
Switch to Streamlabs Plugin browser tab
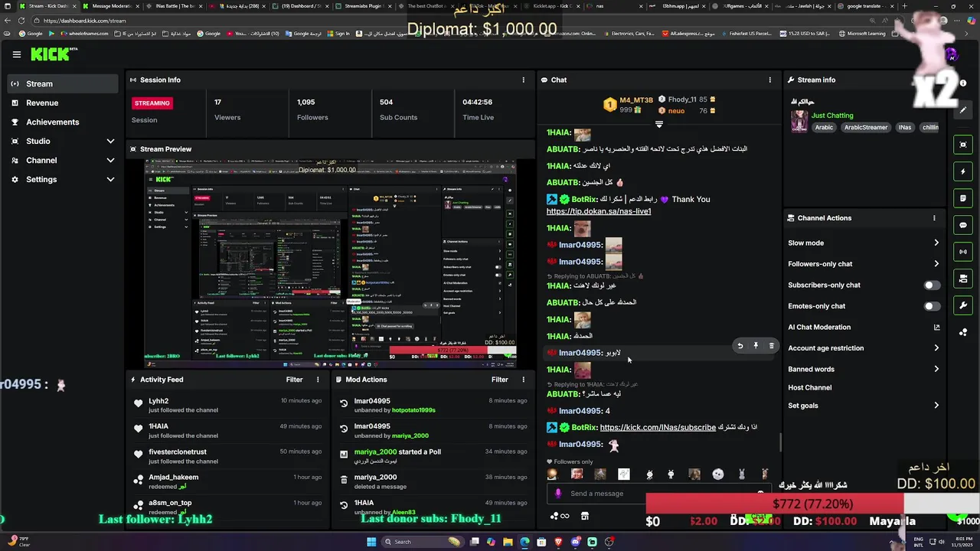click(x=364, y=6)
